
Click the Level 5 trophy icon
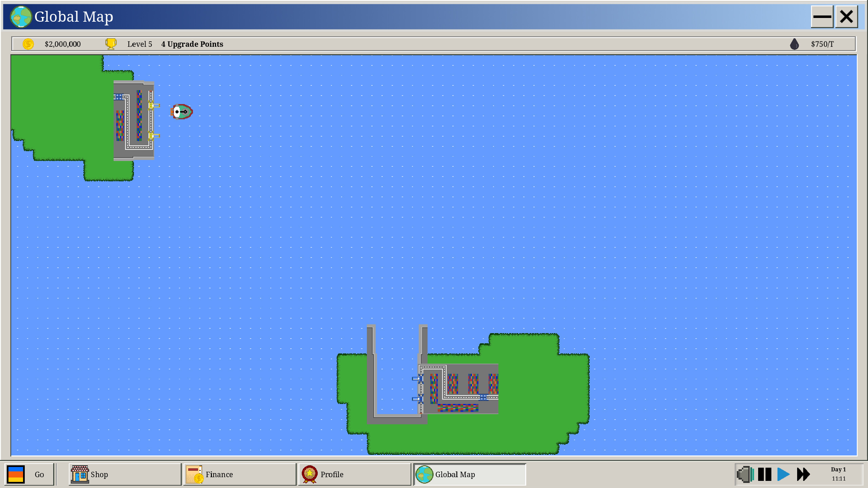click(111, 44)
